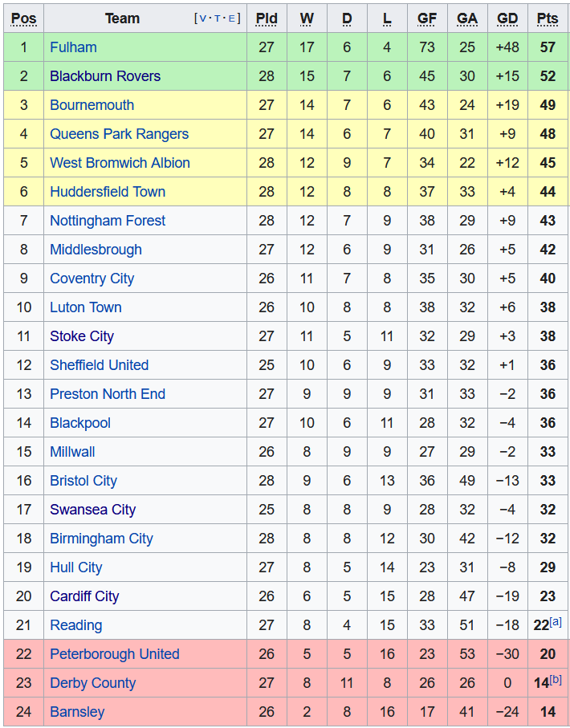Open the Preston North End link
This screenshot has height=728, width=570.
(x=108, y=394)
